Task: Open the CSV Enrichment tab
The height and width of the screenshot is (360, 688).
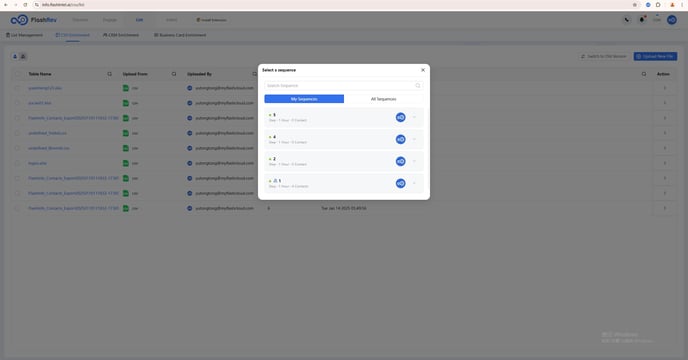Action: click(x=73, y=35)
